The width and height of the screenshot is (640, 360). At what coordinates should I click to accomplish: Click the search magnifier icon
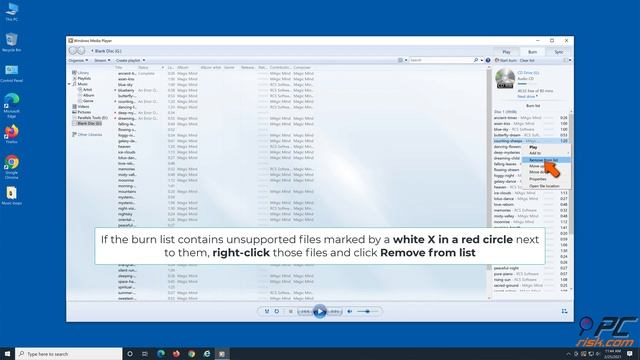[x=476, y=60]
